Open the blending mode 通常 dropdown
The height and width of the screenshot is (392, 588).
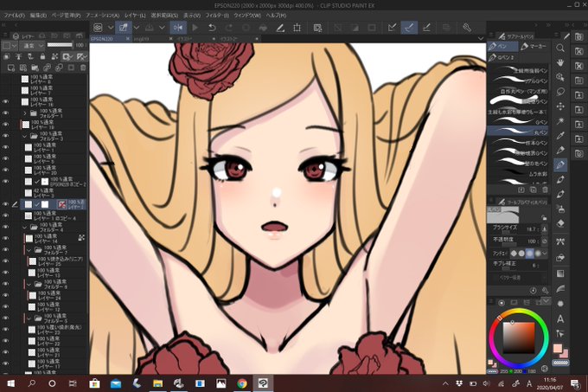pyautogui.click(x=32, y=45)
